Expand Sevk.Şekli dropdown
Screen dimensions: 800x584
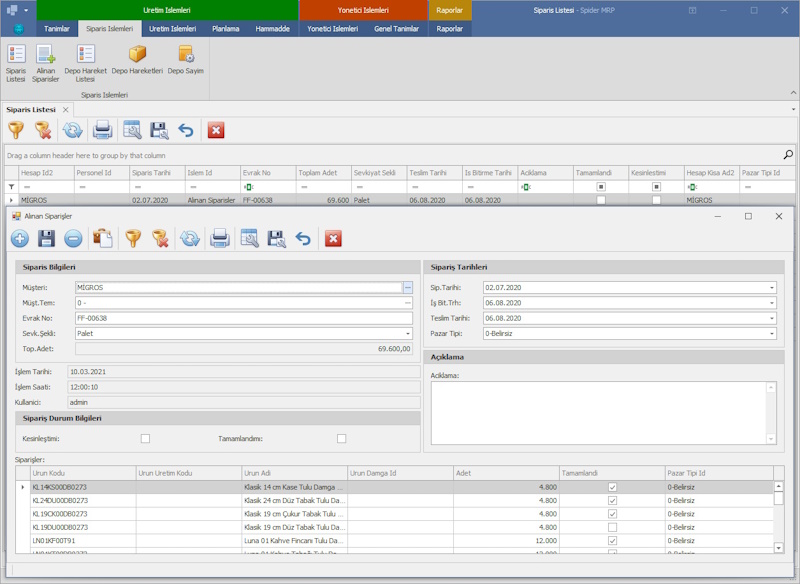tap(408, 334)
